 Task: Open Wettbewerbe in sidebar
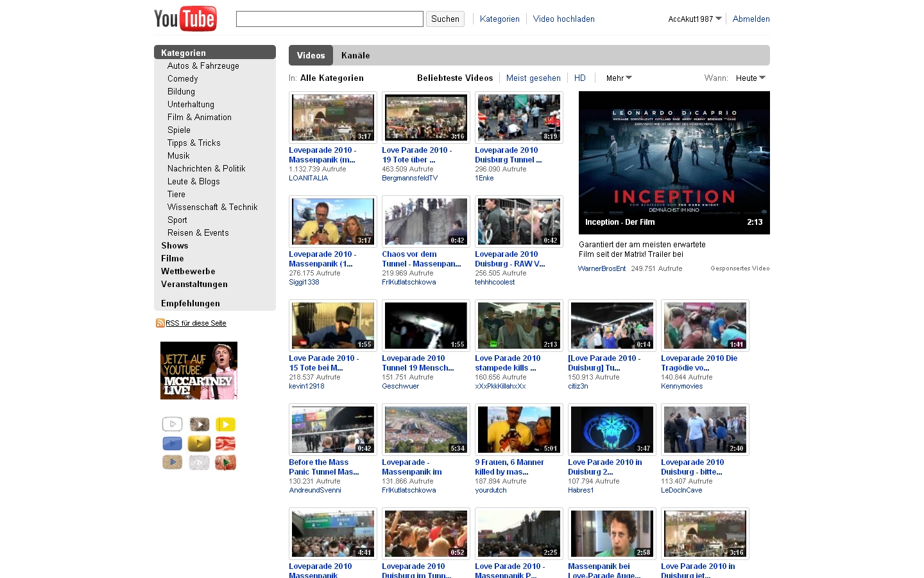point(188,271)
